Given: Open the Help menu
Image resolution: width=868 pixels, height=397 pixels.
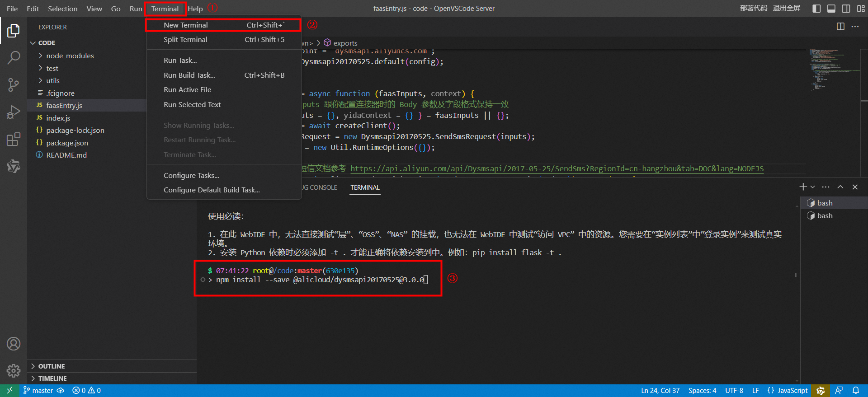Looking at the screenshot, I should click(x=195, y=9).
